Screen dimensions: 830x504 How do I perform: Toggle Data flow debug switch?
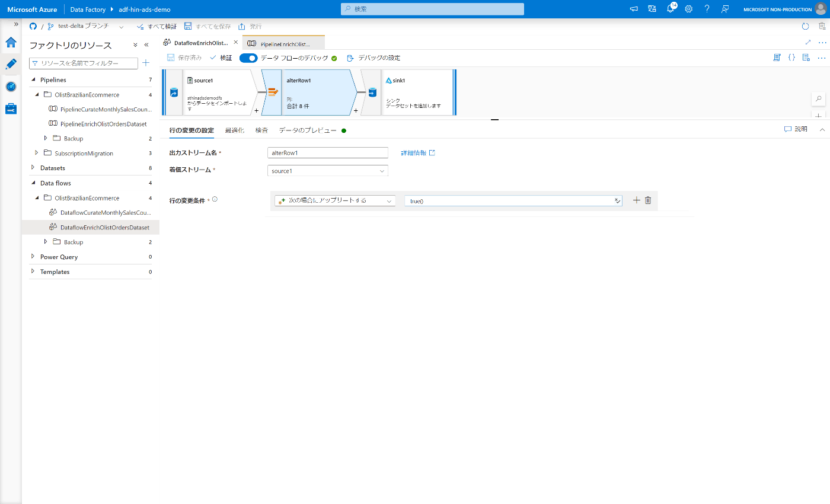(x=248, y=58)
